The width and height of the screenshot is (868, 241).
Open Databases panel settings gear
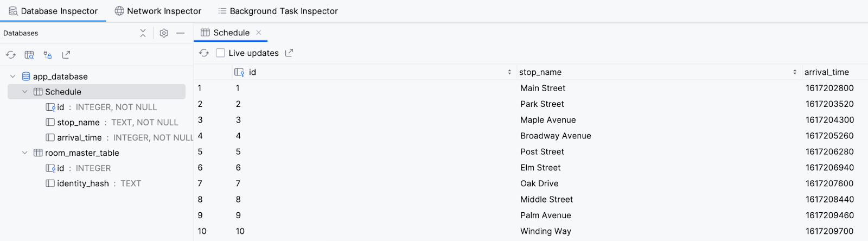pos(164,33)
